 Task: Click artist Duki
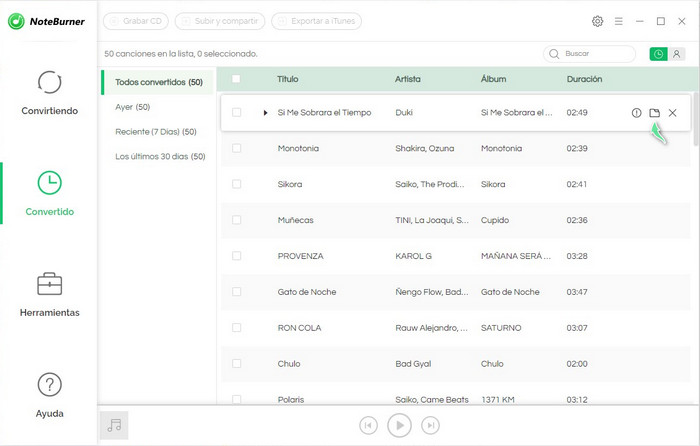point(404,113)
